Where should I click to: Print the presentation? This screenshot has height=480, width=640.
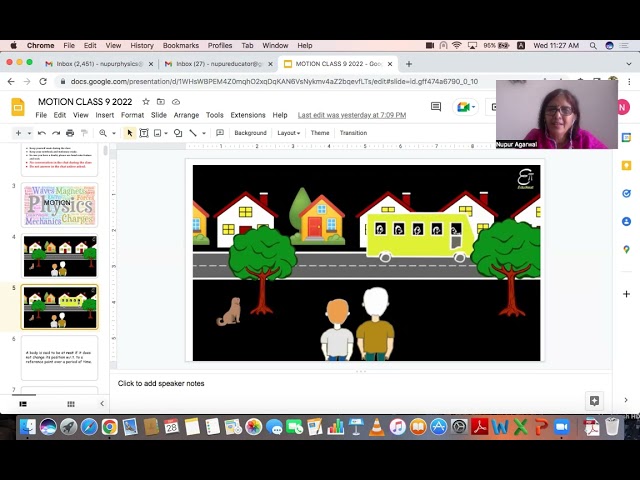70,133
